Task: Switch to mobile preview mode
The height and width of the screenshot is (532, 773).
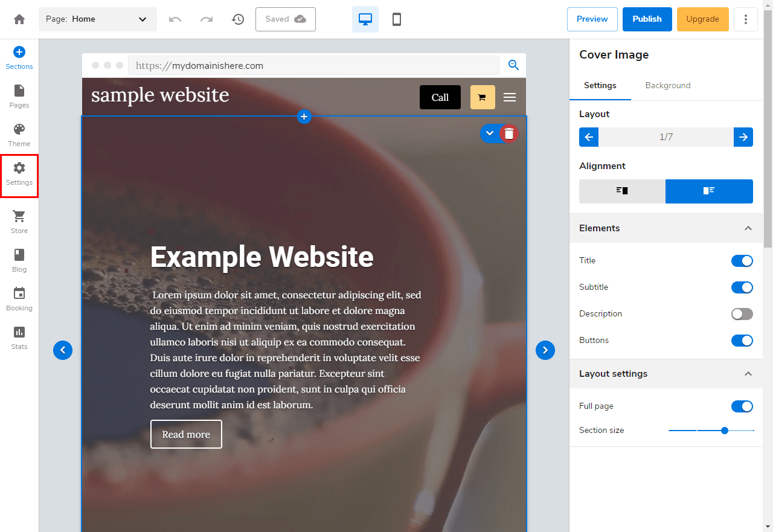Action: [397, 19]
